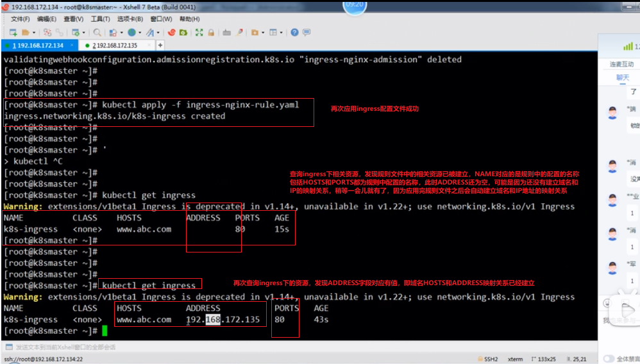The height and width of the screenshot is (364, 640).
Task: Expand the Open Session folder dropdown arrow
Action: (34, 33)
